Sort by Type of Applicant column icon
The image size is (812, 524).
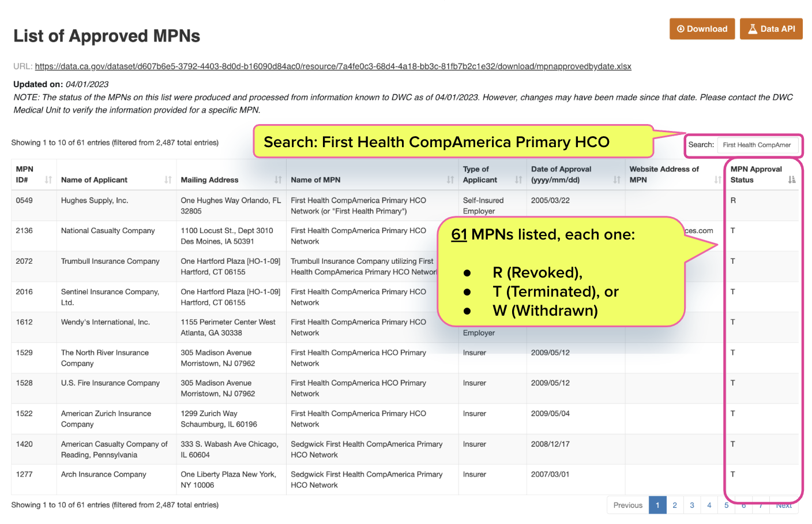[x=518, y=180]
